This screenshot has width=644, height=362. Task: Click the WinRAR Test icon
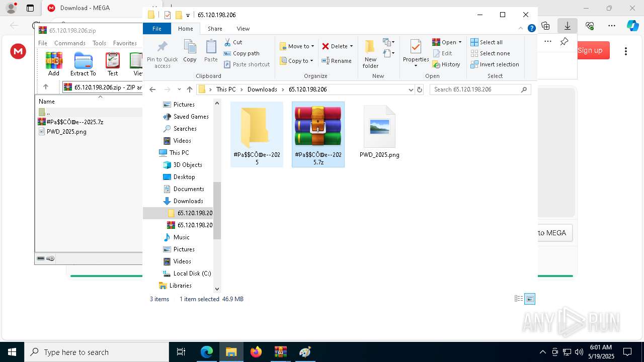pos(113,64)
